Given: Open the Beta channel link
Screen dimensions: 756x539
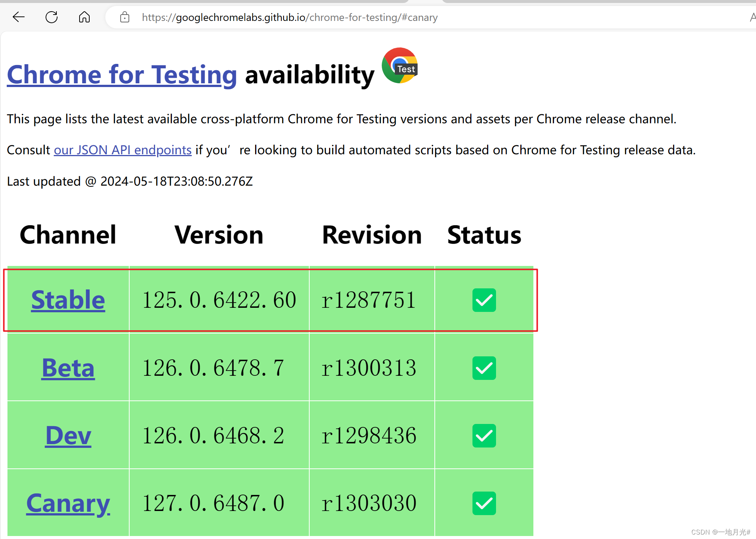Looking at the screenshot, I should (x=68, y=368).
